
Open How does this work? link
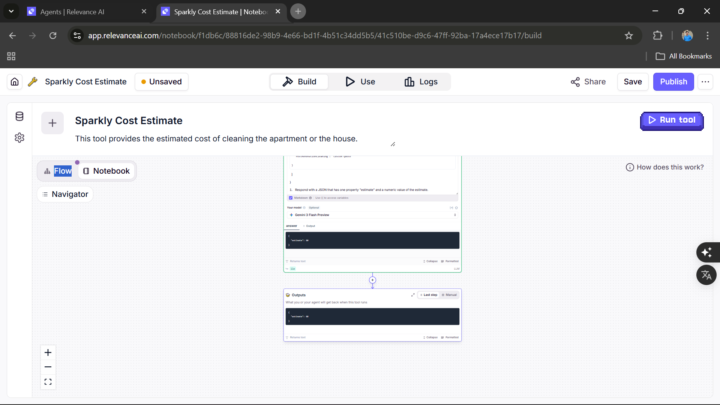tap(664, 167)
